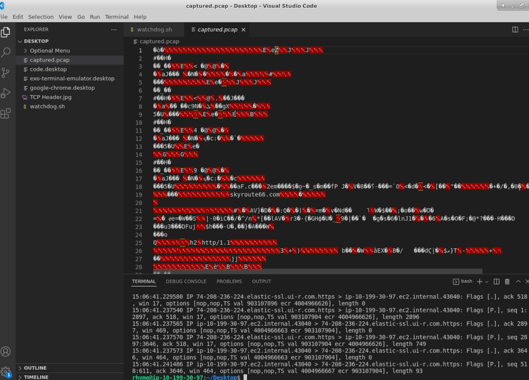Open launch profile dropdown next to plus
529x380 pixels.
coord(486,282)
